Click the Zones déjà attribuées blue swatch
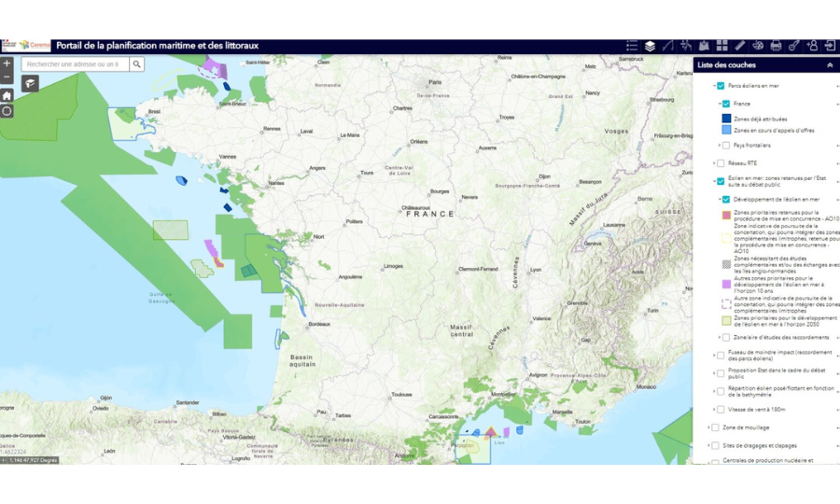 tap(726, 119)
